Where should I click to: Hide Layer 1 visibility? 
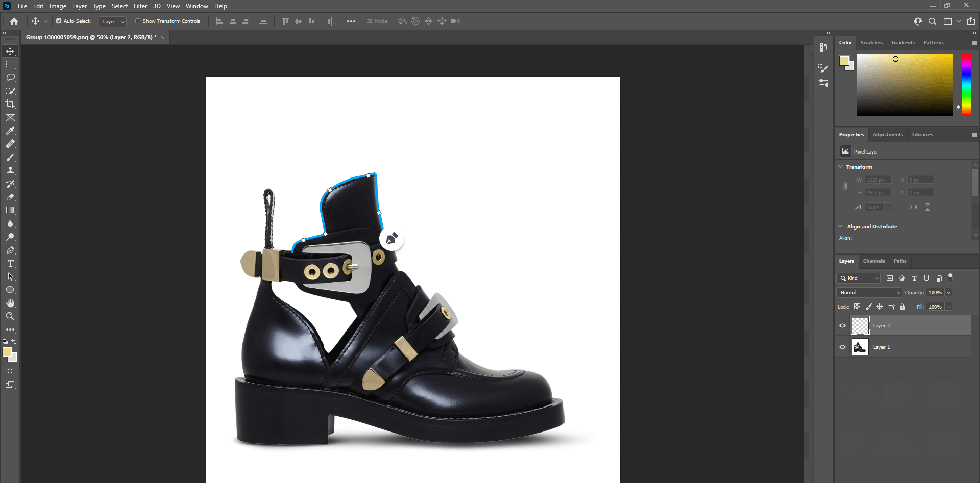click(x=842, y=347)
